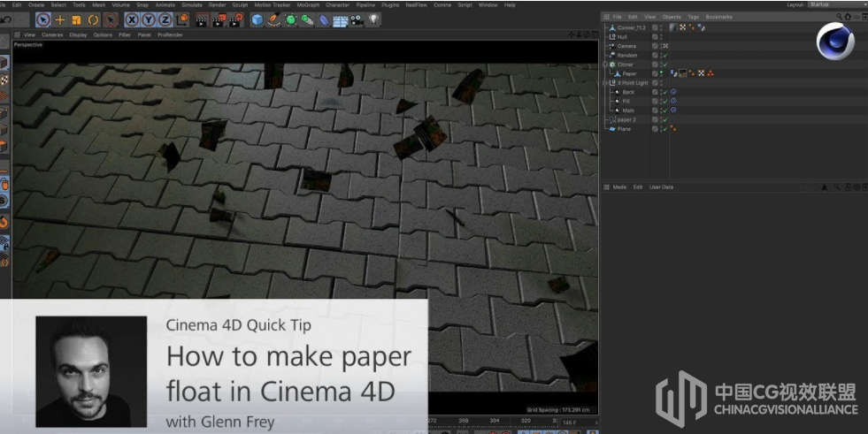Collapse the 3 Point Light group
This screenshot has width=868, height=434.
coord(605,83)
